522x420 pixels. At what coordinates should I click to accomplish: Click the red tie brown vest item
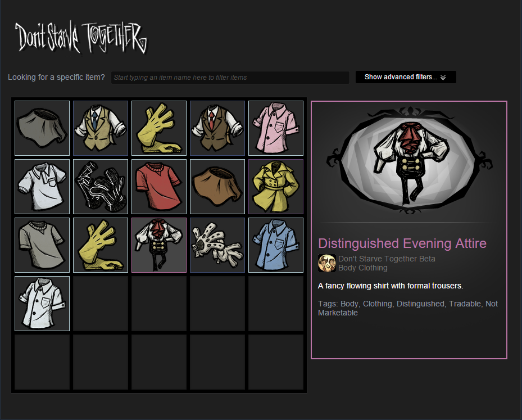pyautogui.click(x=217, y=128)
